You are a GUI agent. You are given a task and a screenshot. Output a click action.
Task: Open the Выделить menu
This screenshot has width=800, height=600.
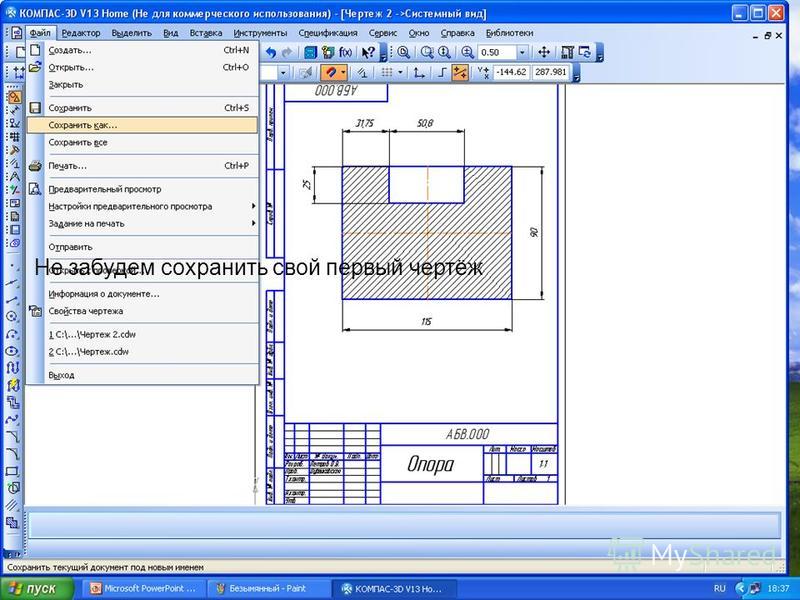point(132,33)
